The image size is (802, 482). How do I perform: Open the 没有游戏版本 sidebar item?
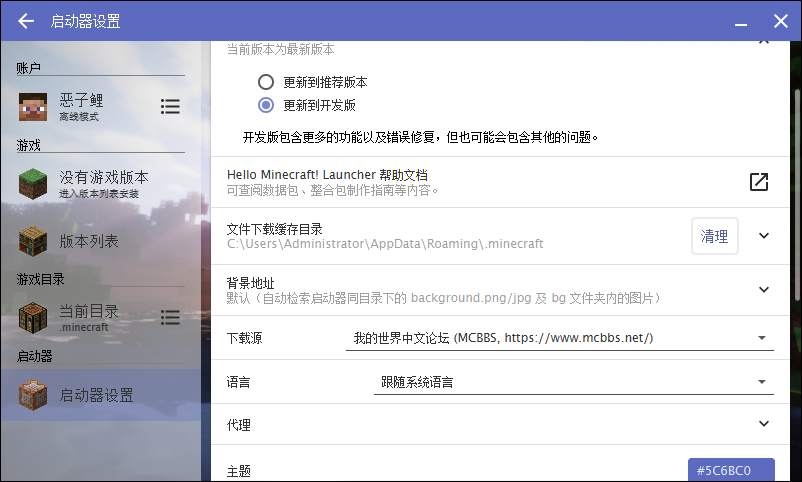tap(100, 184)
